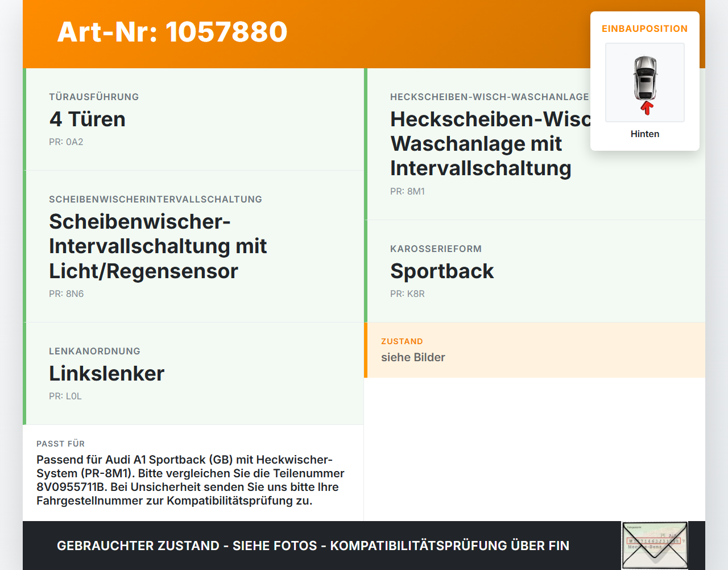Click the Gebrauchter Zustand footer banner text
Screen dimensions: 728x570
[x=313, y=546]
